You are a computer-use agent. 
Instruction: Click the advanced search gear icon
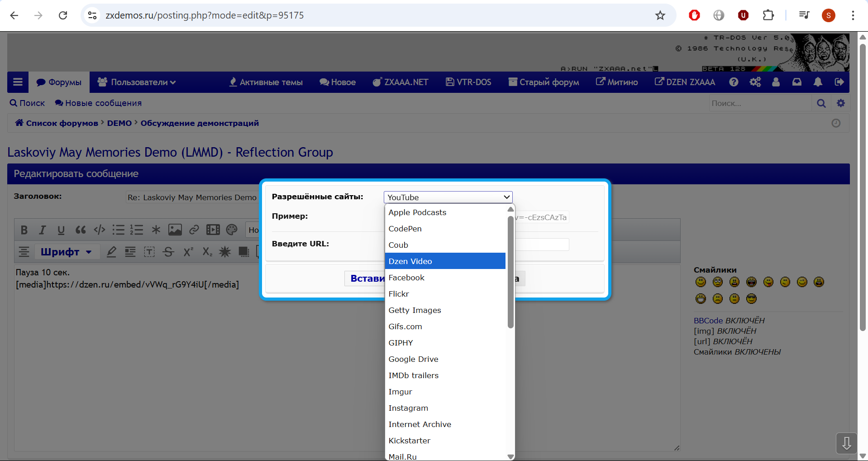[841, 103]
